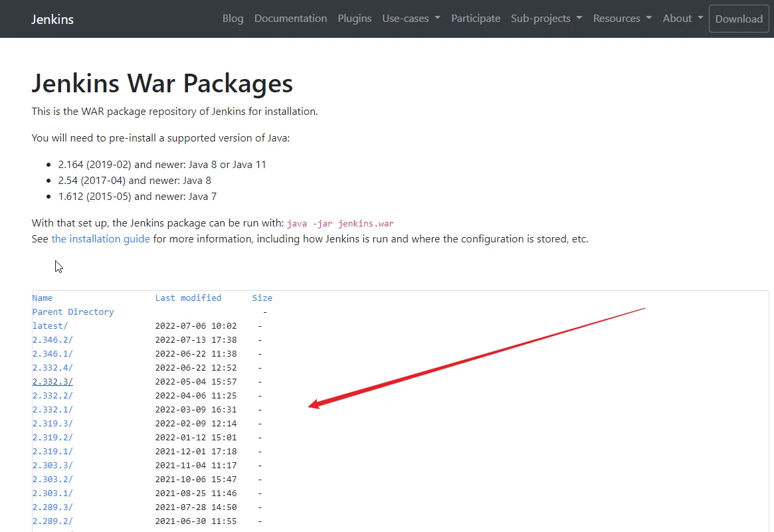
Task: Expand the About dropdown
Action: (x=683, y=19)
